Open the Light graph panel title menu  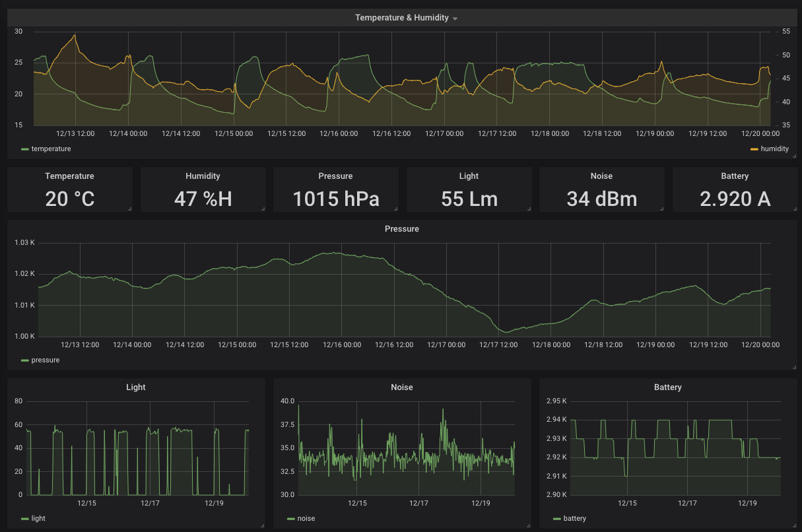point(135,387)
